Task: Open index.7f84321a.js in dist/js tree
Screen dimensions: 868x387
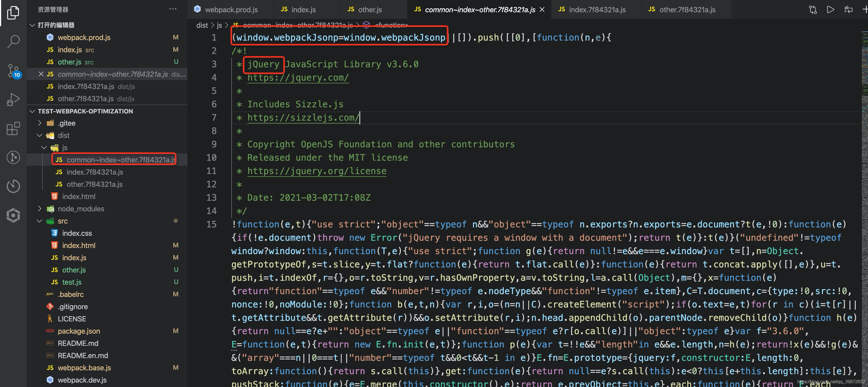Action: tap(107, 172)
